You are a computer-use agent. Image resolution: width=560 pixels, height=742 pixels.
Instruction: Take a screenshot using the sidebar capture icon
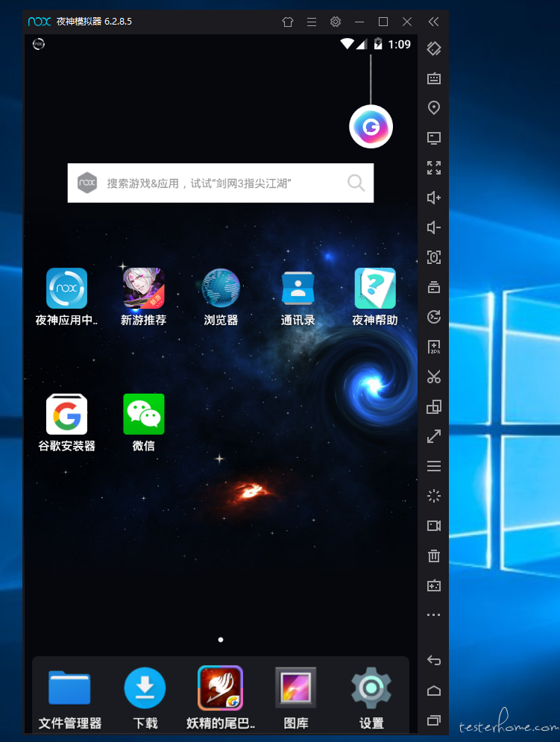[434, 257]
